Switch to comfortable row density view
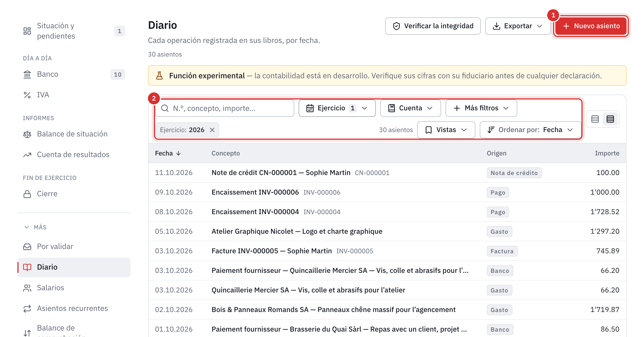Screen dimensions: 644x337 point(595,119)
